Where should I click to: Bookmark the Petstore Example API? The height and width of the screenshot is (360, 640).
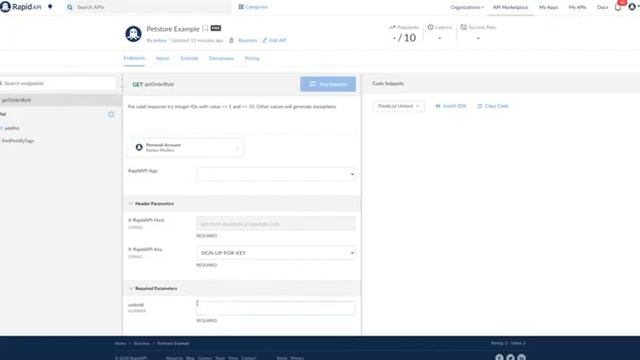(205, 29)
